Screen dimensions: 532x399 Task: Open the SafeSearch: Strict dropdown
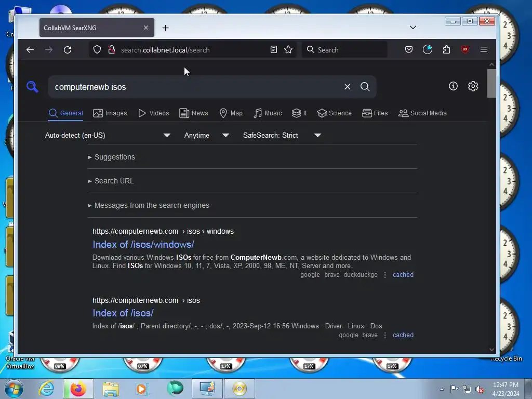(282, 136)
